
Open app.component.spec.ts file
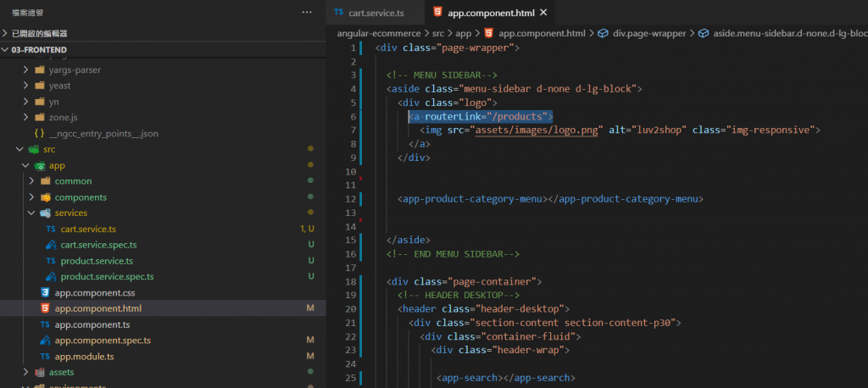click(103, 341)
